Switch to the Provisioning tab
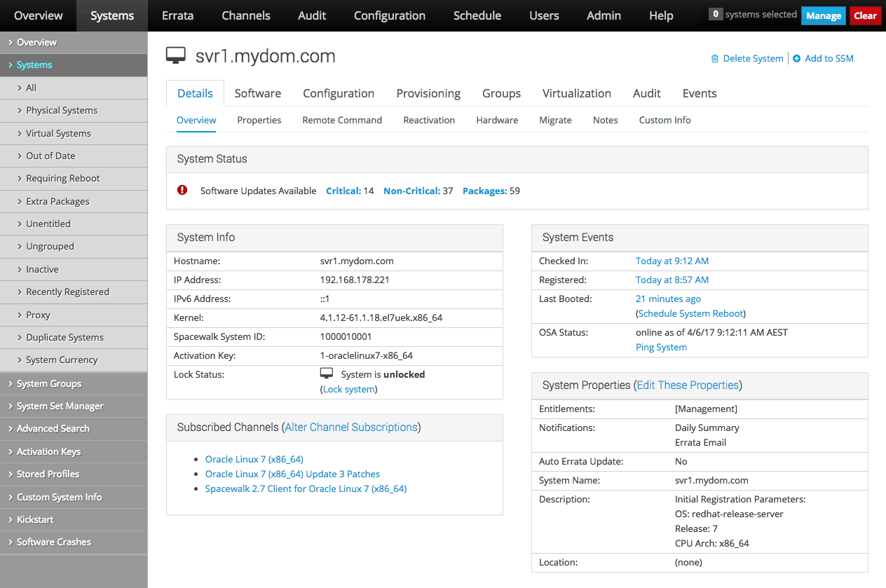This screenshot has width=886, height=588. pos(428,93)
